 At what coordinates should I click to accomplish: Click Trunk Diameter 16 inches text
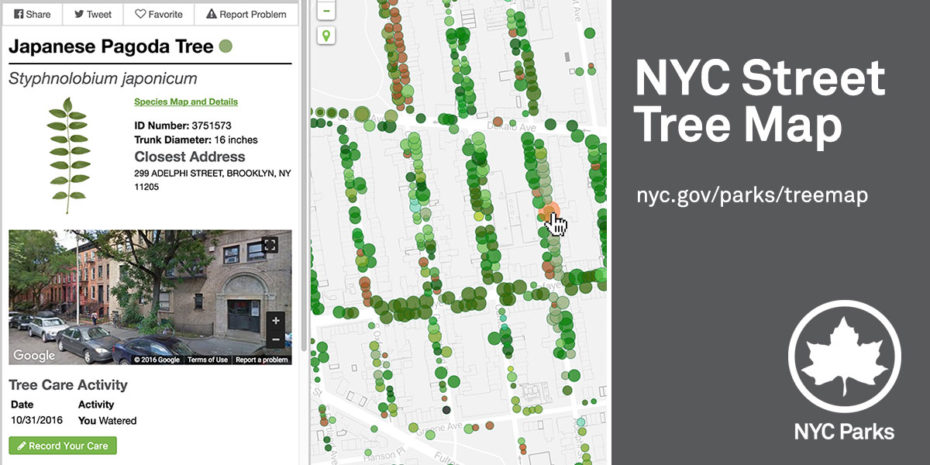point(196,140)
